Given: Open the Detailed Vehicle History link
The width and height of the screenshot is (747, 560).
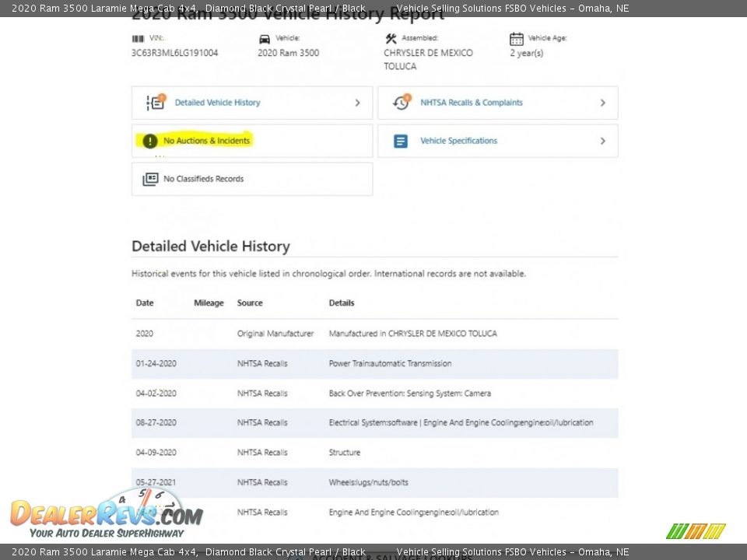Looking at the screenshot, I should click(218, 103).
